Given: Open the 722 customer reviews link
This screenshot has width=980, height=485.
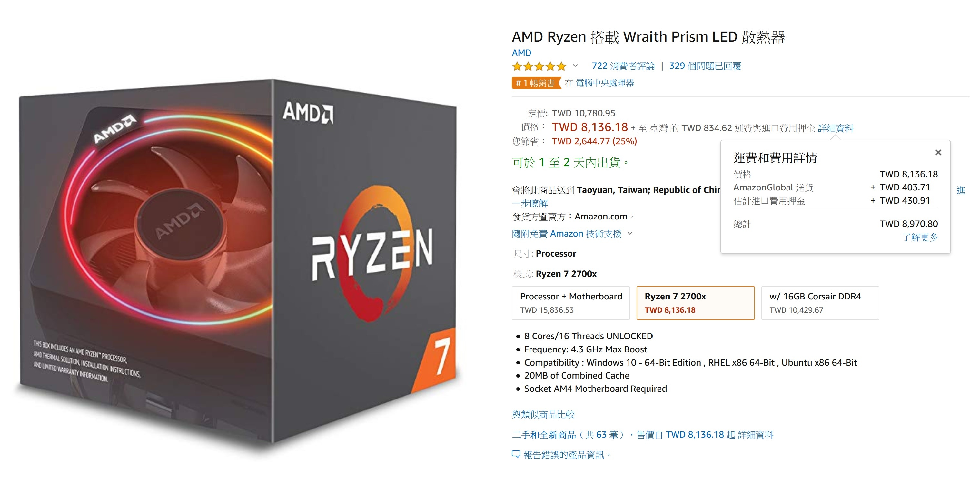Looking at the screenshot, I should 623,66.
